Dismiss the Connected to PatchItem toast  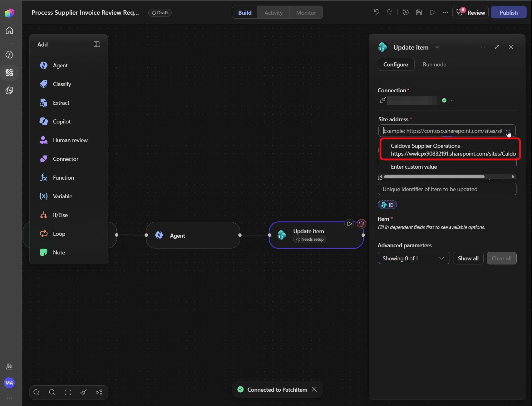click(314, 389)
